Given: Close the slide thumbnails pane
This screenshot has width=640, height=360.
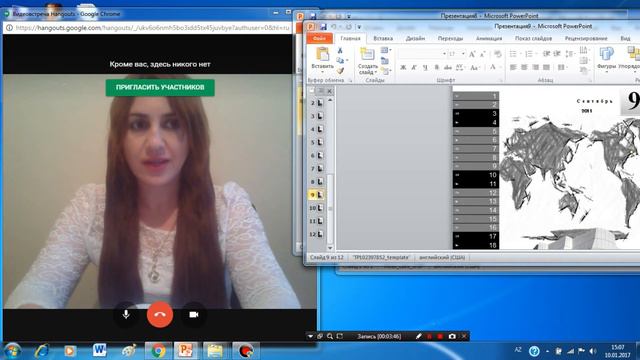Looking at the screenshot, I should (329, 91).
